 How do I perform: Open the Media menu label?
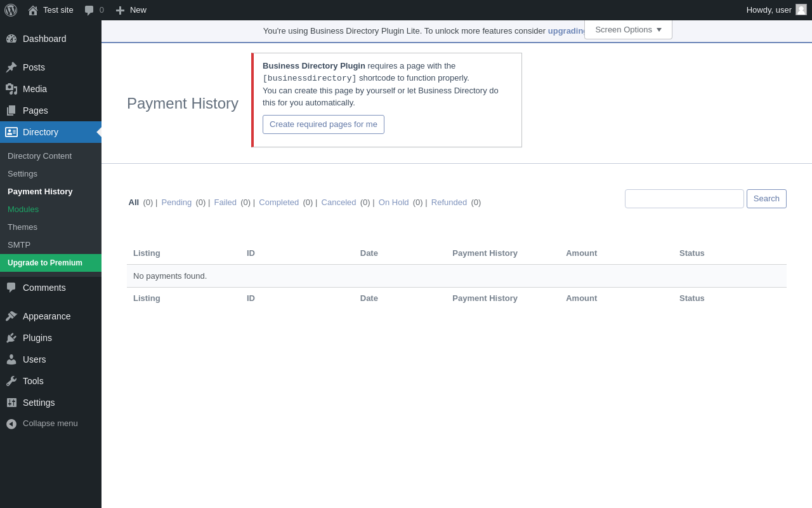[x=35, y=89]
